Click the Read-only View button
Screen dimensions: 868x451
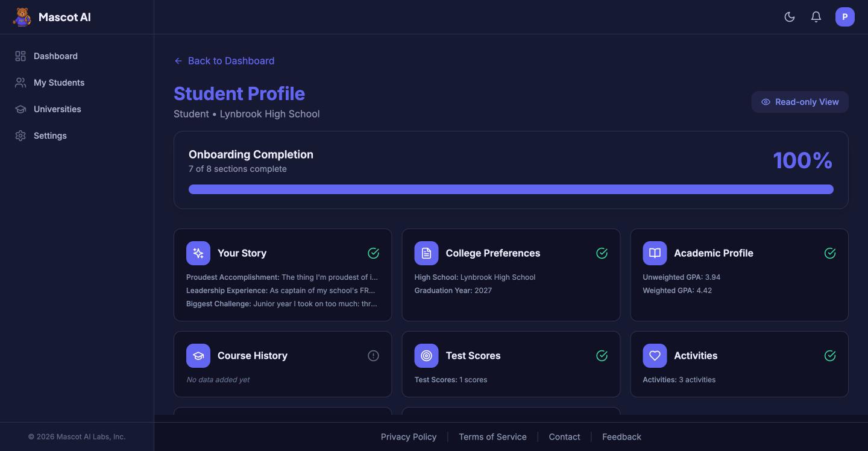click(x=800, y=102)
